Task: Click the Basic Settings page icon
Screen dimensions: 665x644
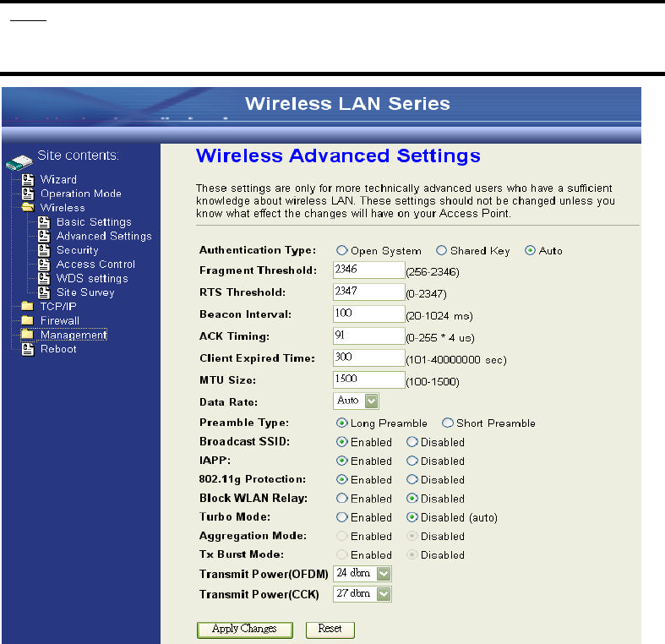Action: [x=44, y=222]
